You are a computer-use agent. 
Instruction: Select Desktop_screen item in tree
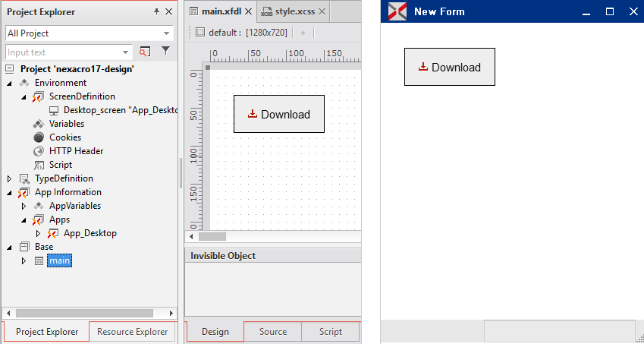[x=121, y=110]
